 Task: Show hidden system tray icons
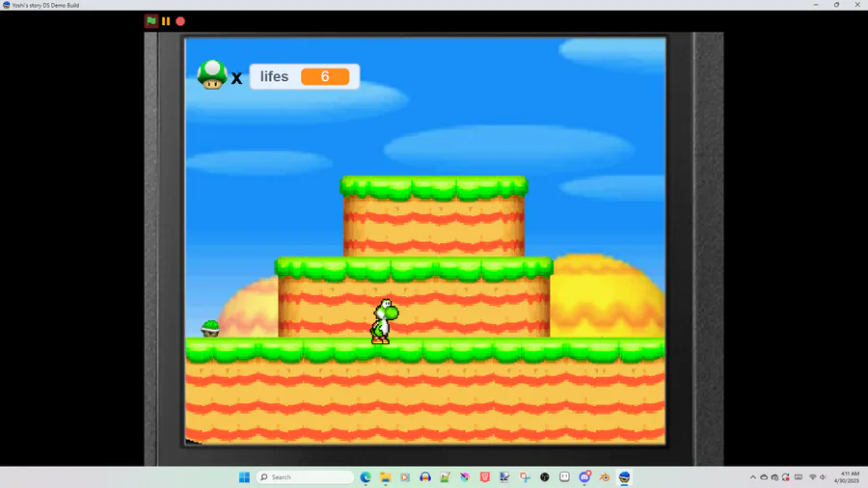[753, 477]
